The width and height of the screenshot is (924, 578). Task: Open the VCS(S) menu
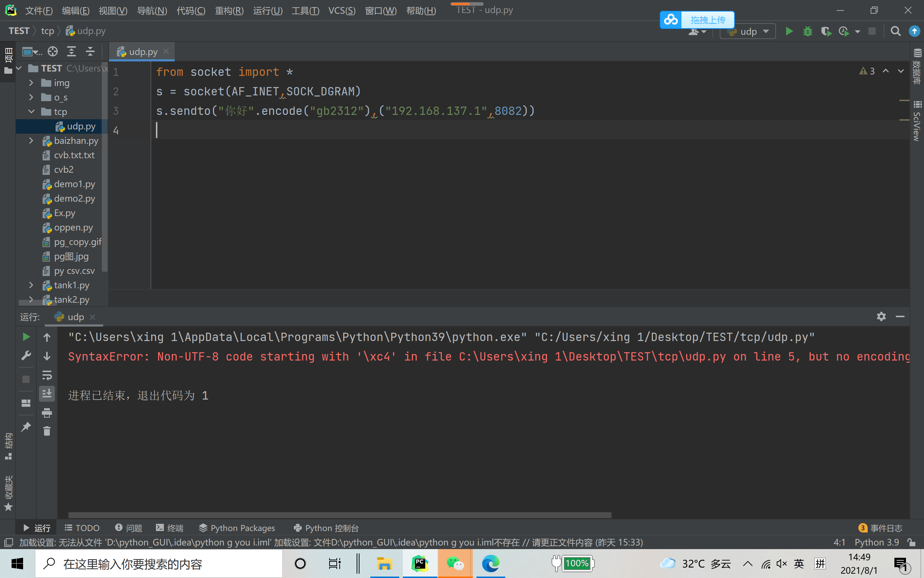click(342, 11)
